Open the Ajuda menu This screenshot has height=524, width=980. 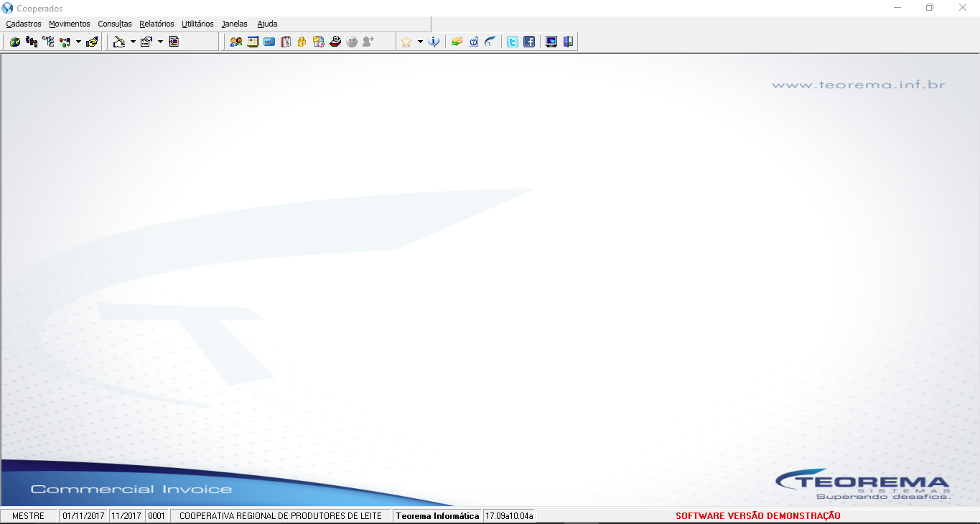tap(267, 24)
